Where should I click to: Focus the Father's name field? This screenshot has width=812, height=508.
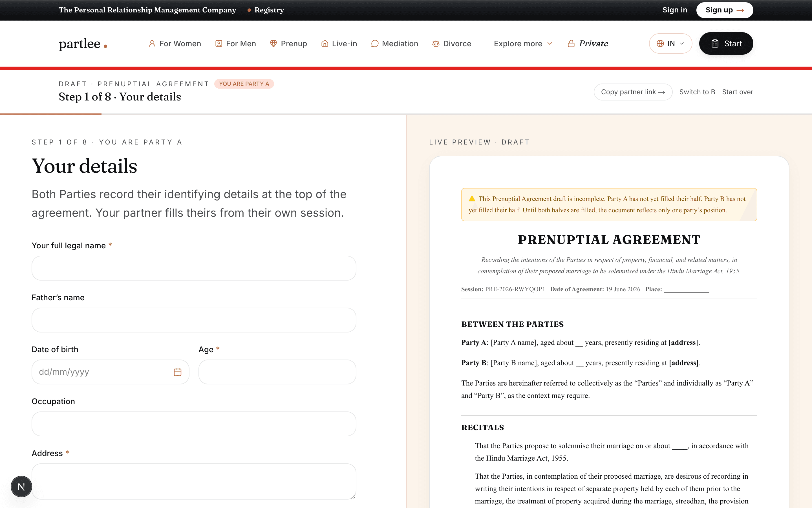click(194, 320)
